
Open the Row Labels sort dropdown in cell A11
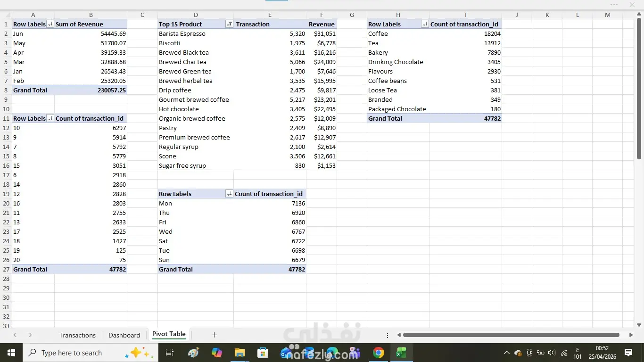click(50, 118)
